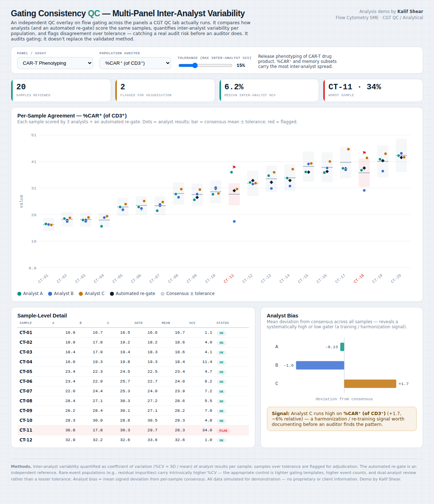Screen dimensions: 434x504
Task: Select the CT-08 table row label
Action: (26, 401)
